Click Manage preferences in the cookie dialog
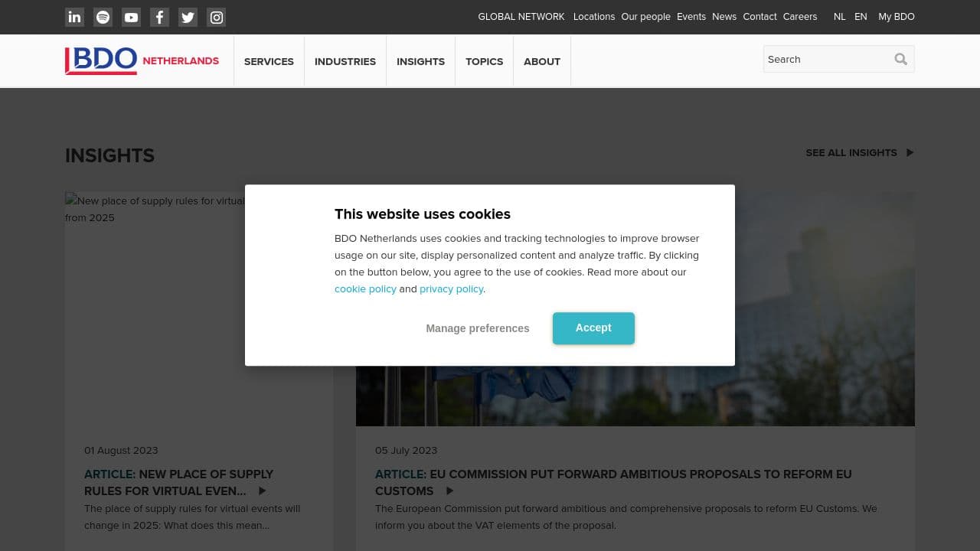 (x=478, y=328)
